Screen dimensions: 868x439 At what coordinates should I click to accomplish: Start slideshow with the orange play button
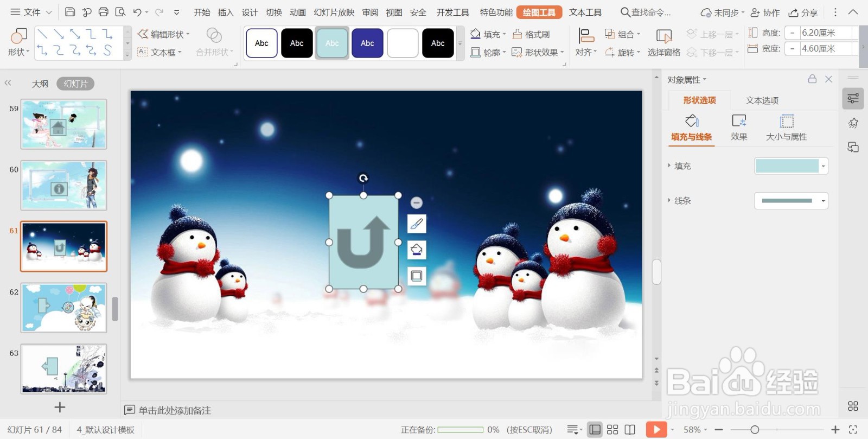click(656, 430)
